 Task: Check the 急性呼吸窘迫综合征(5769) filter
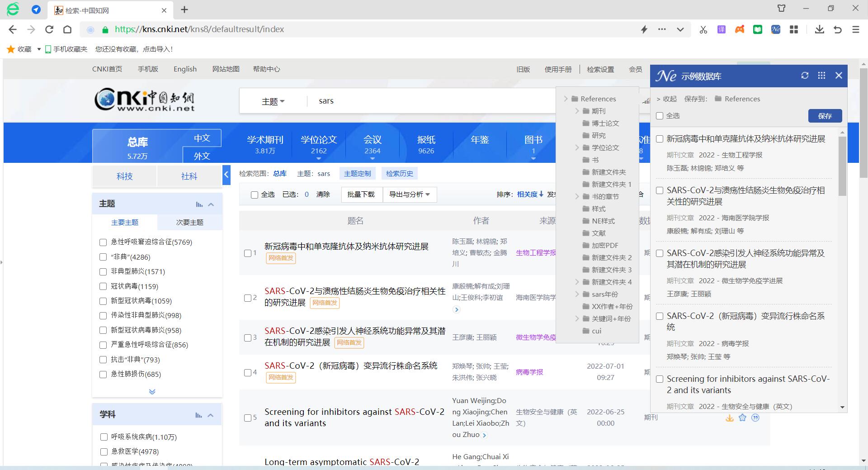pyautogui.click(x=103, y=242)
